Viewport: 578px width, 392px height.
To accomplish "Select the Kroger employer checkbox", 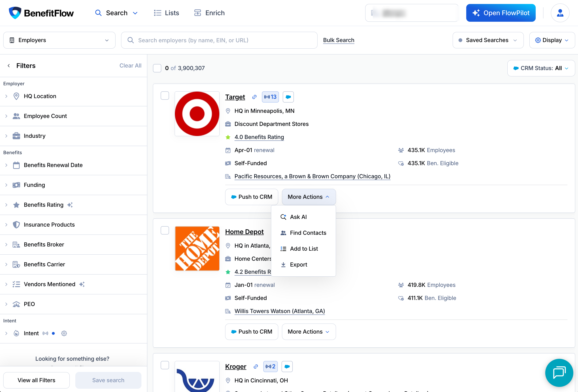I will (x=165, y=365).
